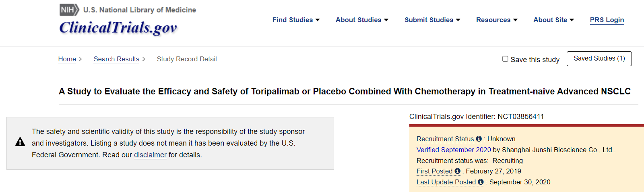Click the Verified September 2020 link

(x=454, y=150)
